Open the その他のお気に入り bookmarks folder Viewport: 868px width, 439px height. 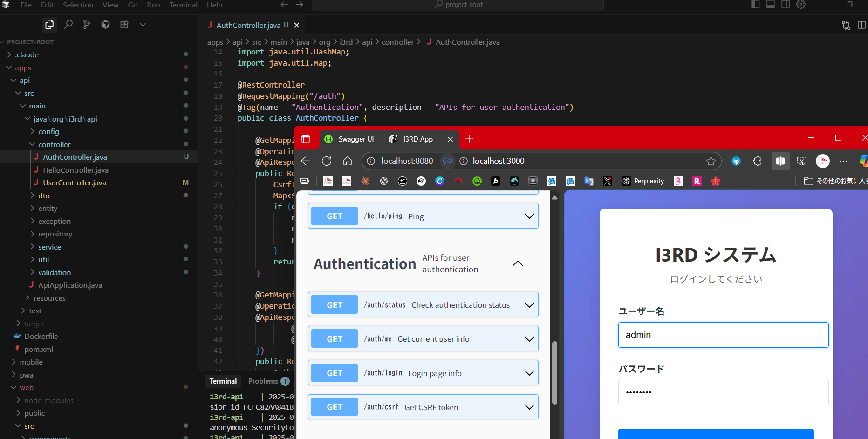pos(836,181)
